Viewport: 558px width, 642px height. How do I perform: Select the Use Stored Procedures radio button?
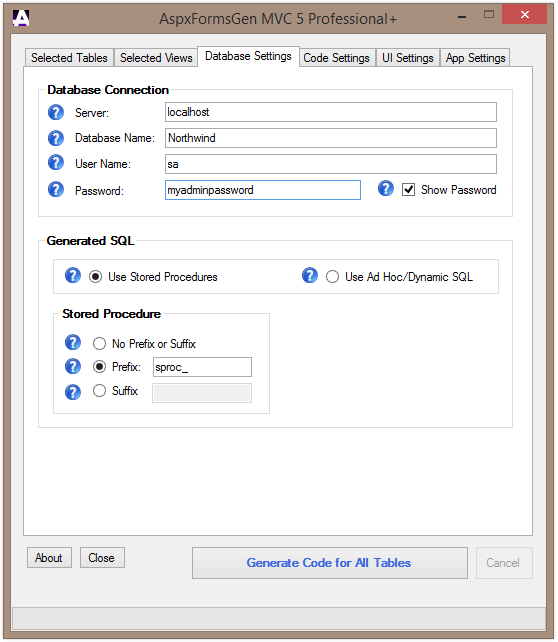[95, 277]
